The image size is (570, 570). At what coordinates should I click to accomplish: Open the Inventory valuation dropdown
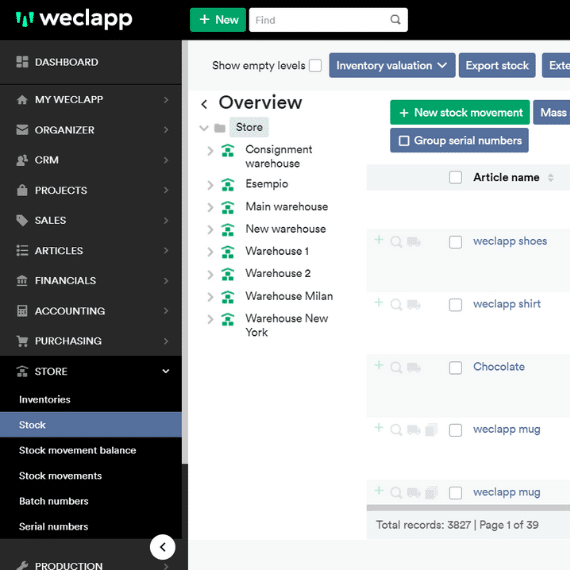pos(392,65)
